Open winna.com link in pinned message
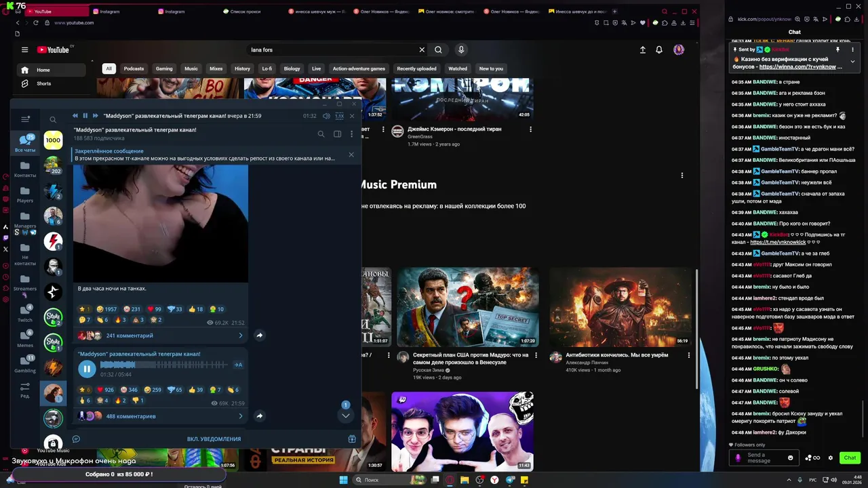Viewport: 868px width, 488px height. pyautogui.click(x=801, y=67)
